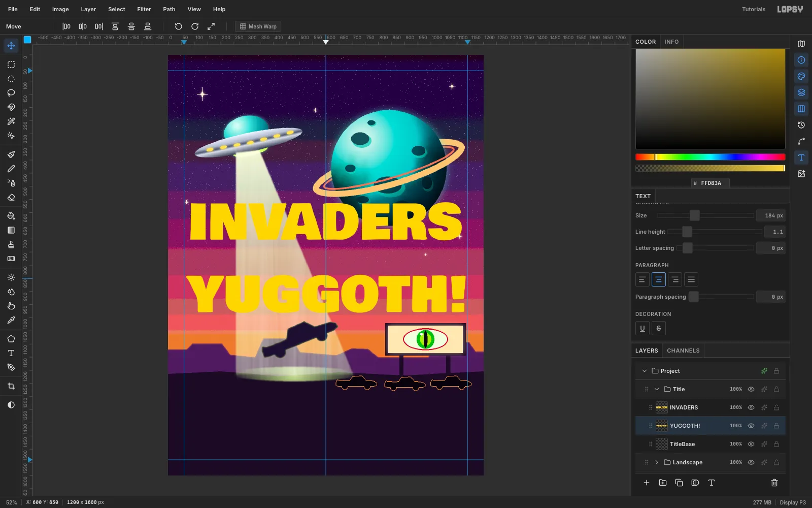The width and height of the screenshot is (812, 508).
Task: Align layers to left edge
Action: click(66, 26)
